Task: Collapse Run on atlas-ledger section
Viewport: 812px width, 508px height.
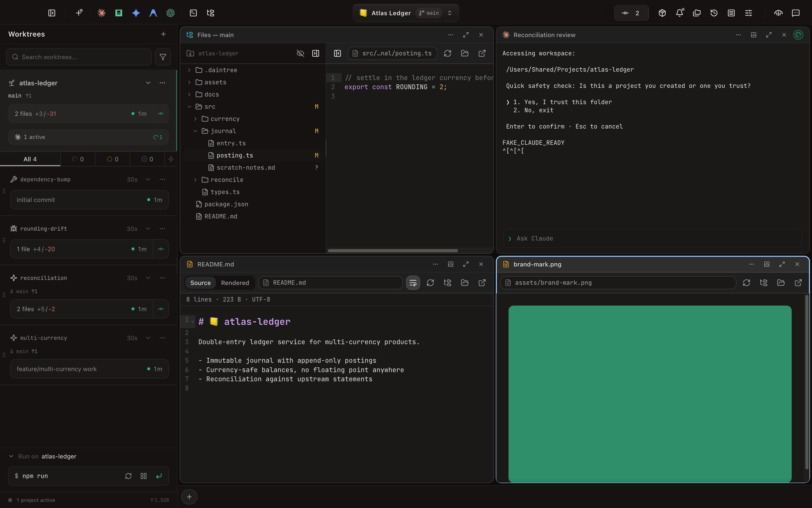Action: (x=11, y=456)
